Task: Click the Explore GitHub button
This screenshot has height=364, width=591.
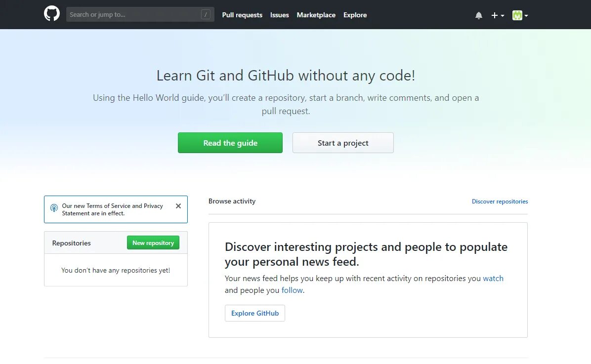Action: [x=255, y=313]
